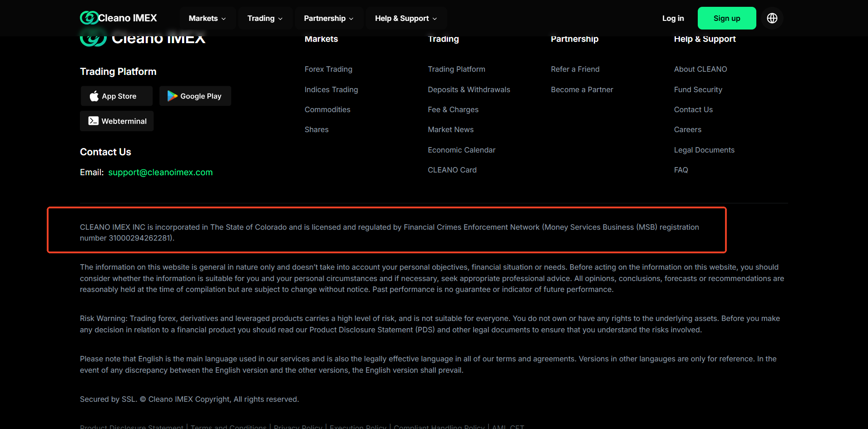The height and width of the screenshot is (429, 868).
Task: Open the Fund Security link
Action: [x=698, y=89]
